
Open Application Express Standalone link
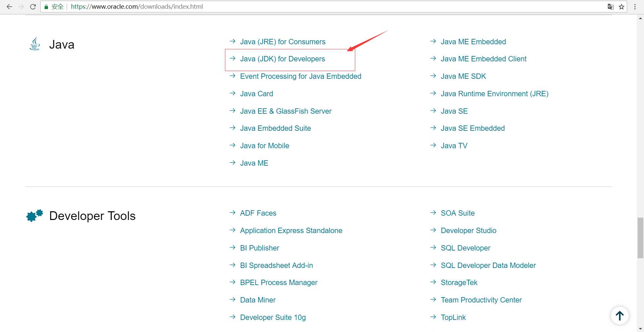291,231
